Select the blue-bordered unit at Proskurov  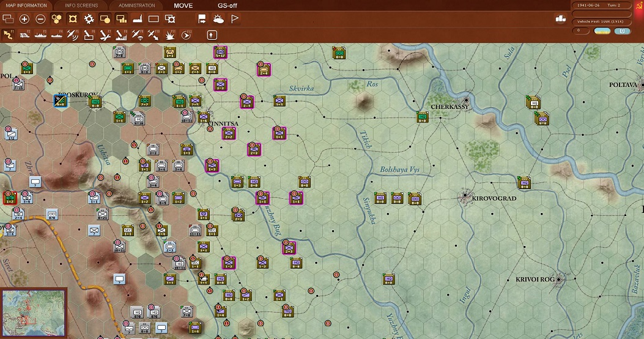tap(61, 101)
